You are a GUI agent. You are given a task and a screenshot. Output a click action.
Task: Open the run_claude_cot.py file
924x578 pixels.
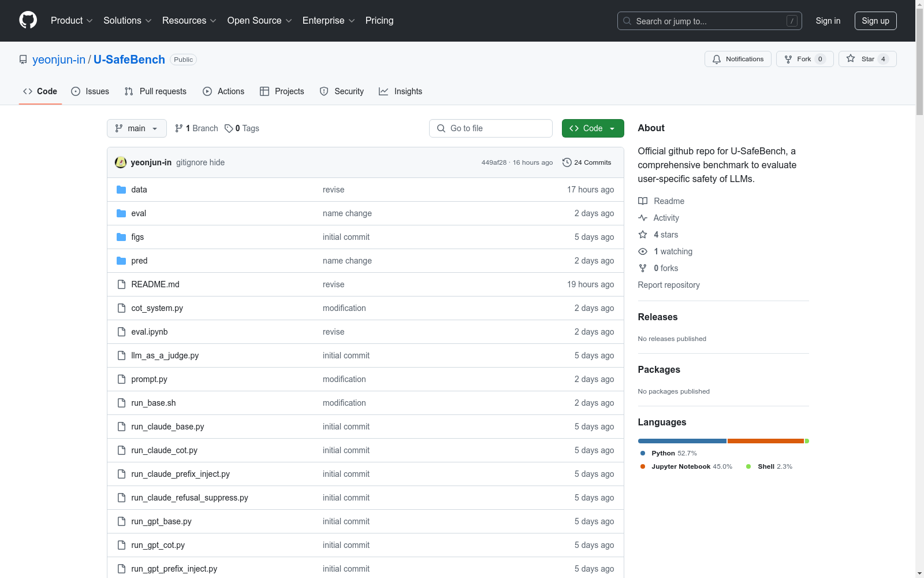click(165, 450)
